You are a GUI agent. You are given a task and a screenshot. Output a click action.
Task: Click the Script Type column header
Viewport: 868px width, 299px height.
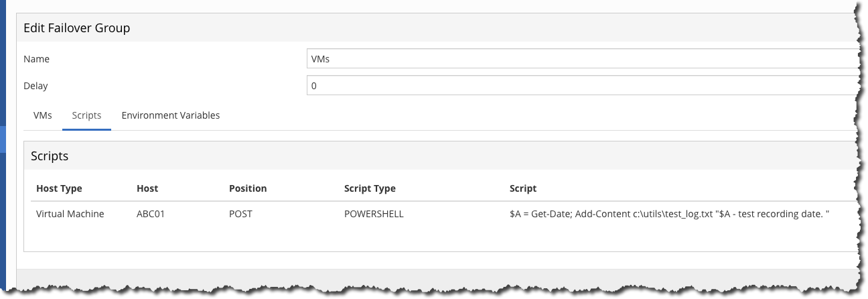point(370,188)
